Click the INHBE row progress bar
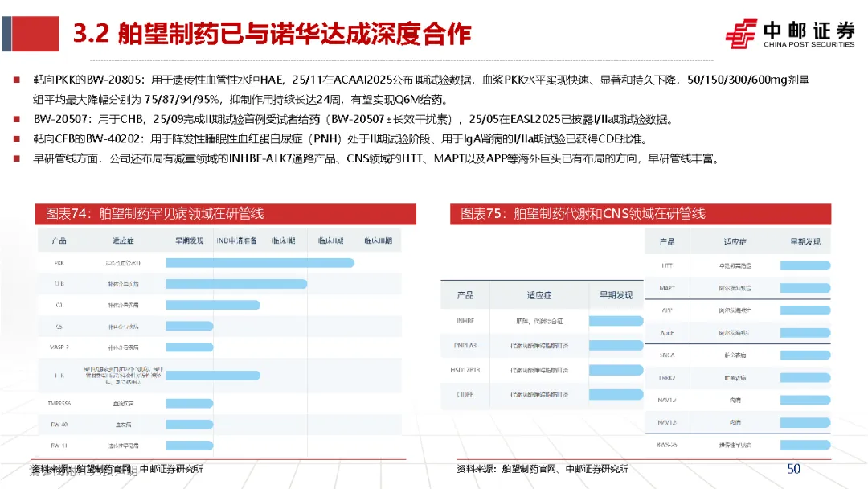868x489 pixels. 616,321
